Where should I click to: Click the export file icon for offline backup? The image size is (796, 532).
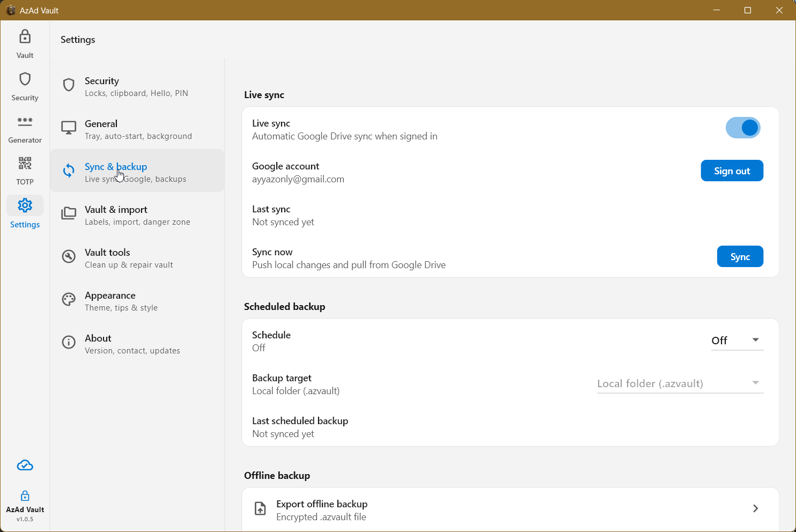click(x=260, y=508)
